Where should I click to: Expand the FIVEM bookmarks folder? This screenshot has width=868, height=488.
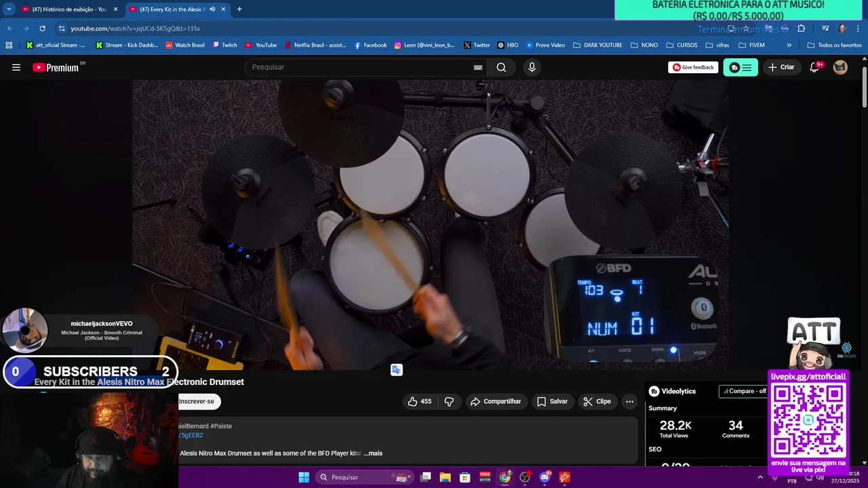pyautogui.click(x=751, y=45)
